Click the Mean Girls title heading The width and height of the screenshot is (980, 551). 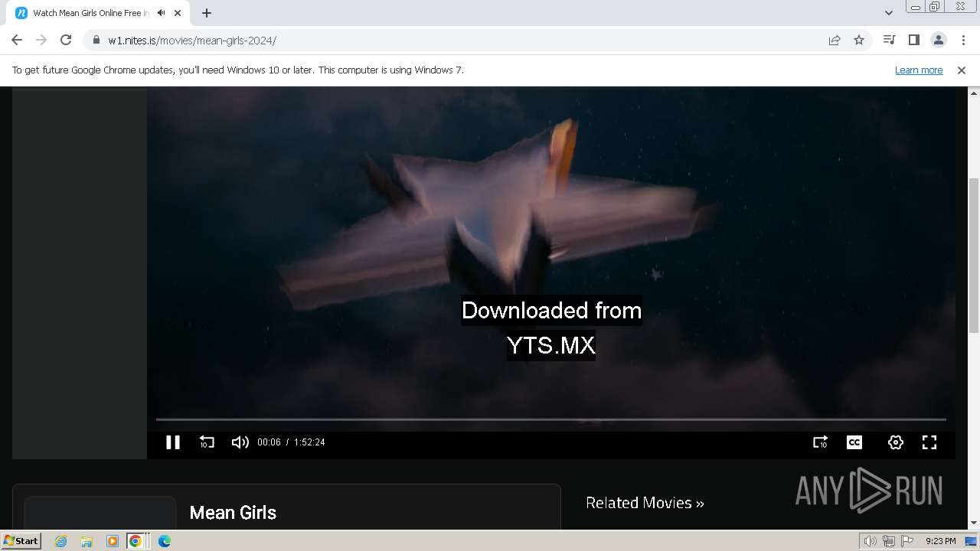click(x=233, y=513)
